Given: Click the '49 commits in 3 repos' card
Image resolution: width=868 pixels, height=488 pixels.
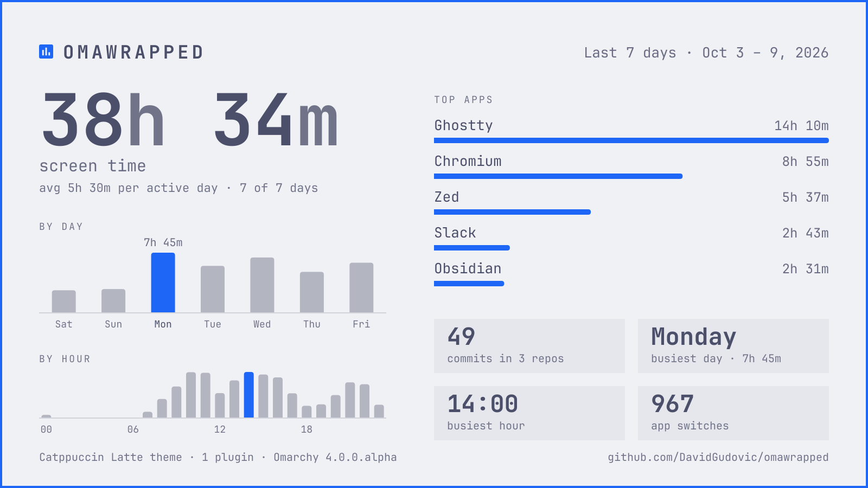Looking at the screenshot, I should point(529,346).
